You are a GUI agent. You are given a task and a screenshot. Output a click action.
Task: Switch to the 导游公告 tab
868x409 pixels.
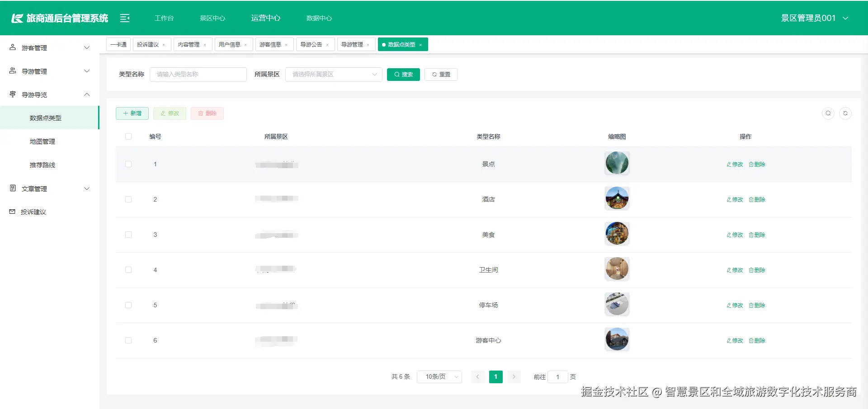tap(312, 44)
